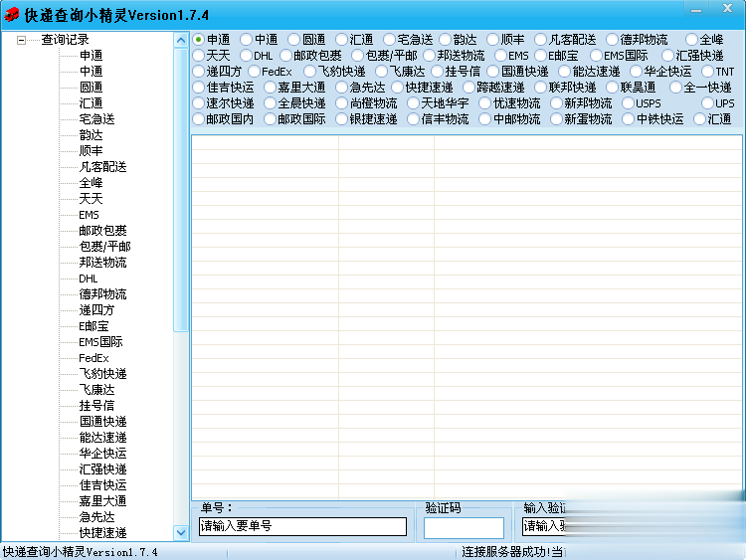The height and width of the screenshot is (560, 746).
Task: Select FedEx in the record tree
Action: coord(93,358)
